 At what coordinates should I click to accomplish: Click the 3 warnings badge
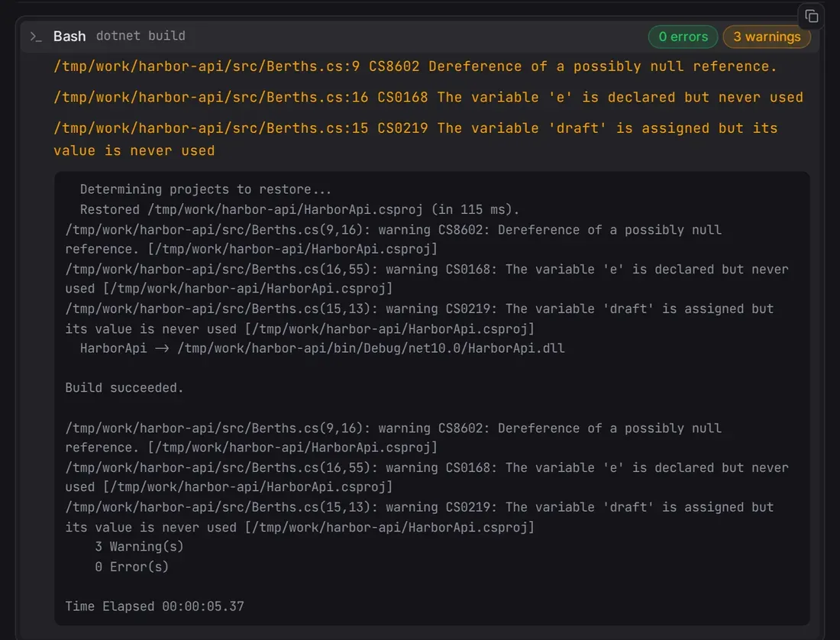[767, 37]
